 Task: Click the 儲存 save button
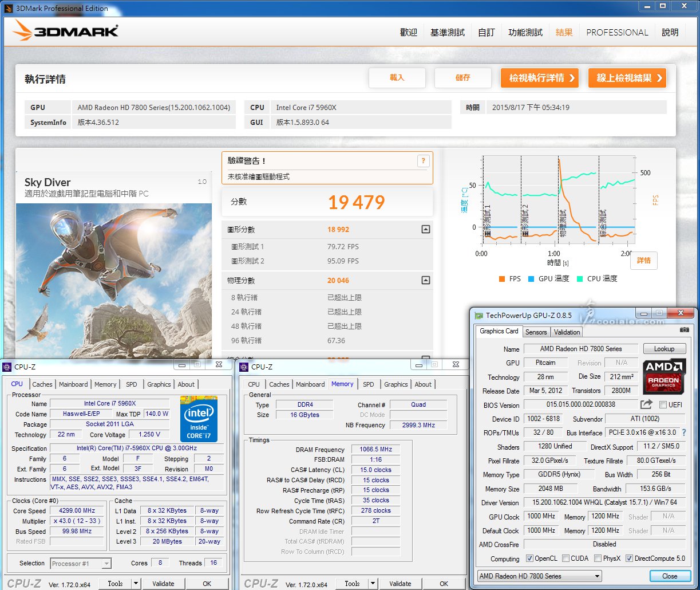tap(463, 78)
